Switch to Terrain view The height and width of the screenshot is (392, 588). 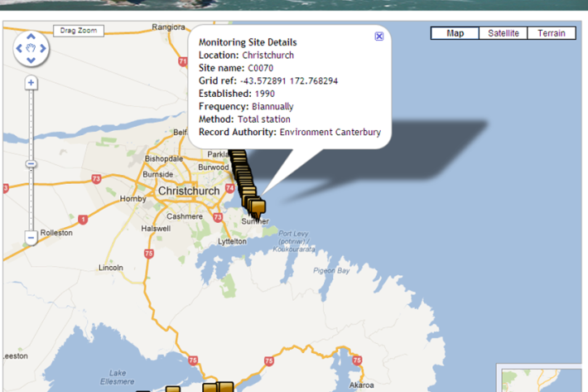[551, 33]
